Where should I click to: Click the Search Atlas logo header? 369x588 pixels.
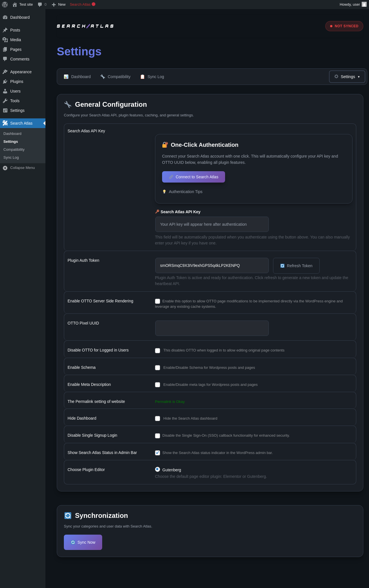[85, 26]
